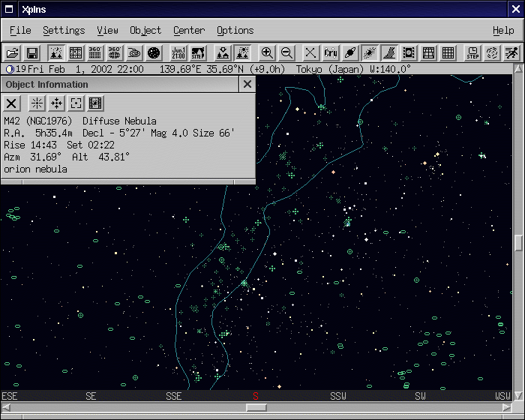Toggle the horizon view with trees button
525x420 pixels.
(x=242, y=53)
